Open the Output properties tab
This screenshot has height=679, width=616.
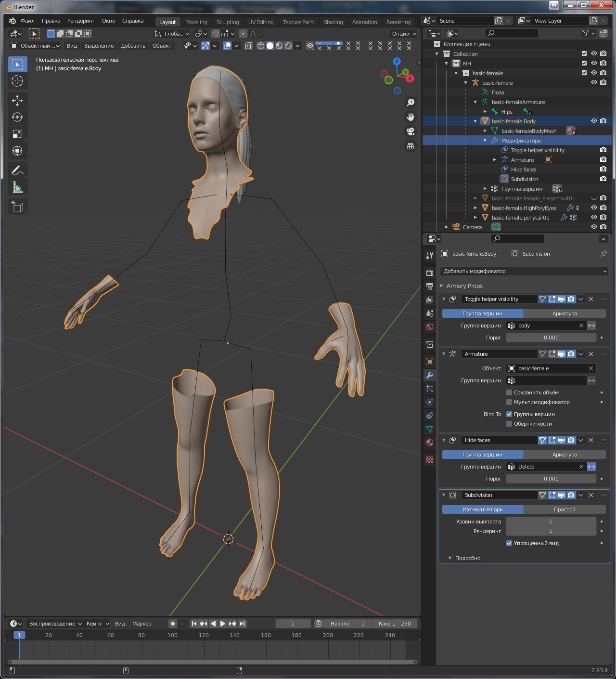430,286
